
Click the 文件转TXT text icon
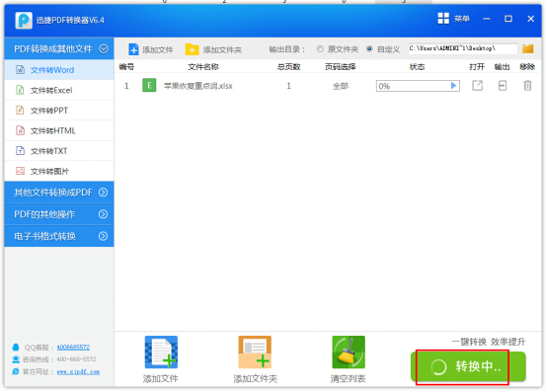20,151
